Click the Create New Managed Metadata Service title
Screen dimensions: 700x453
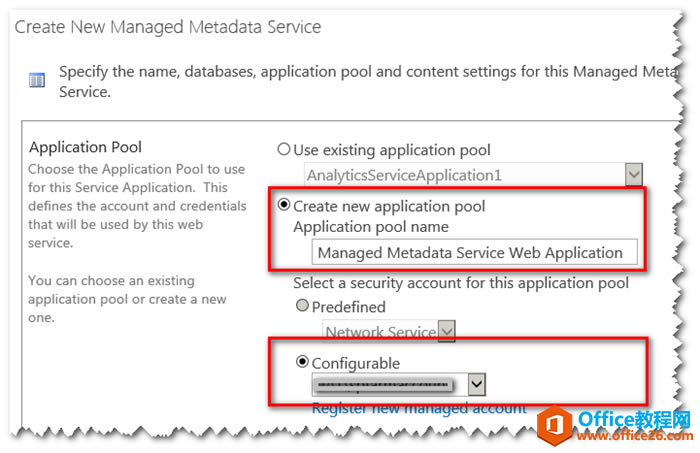[x=168, y=27]
